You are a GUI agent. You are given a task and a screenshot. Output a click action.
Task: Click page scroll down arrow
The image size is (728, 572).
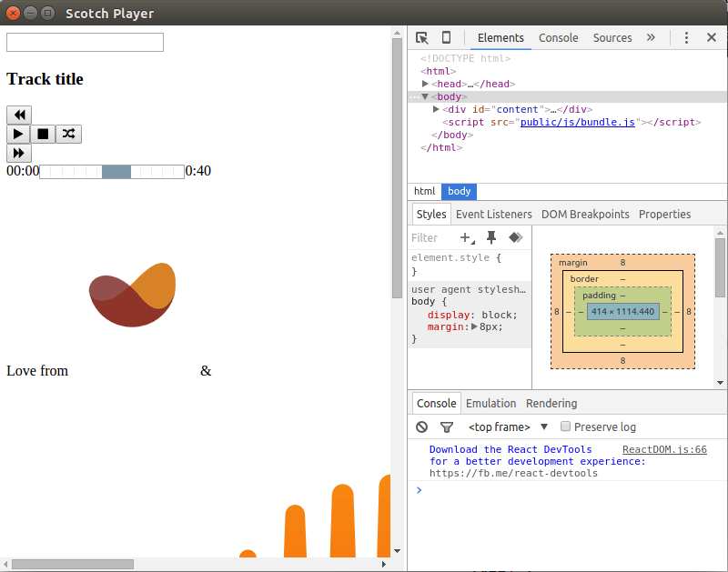click(x=397, y=551)
